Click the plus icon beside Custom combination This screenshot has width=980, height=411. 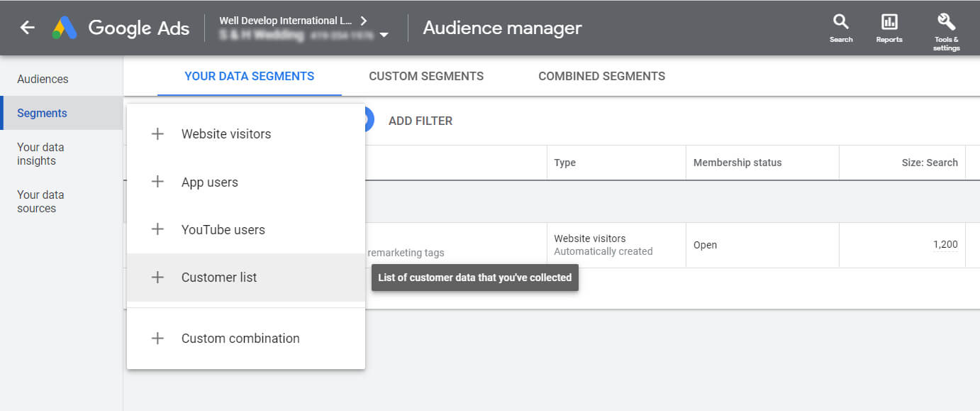point(157,339)
